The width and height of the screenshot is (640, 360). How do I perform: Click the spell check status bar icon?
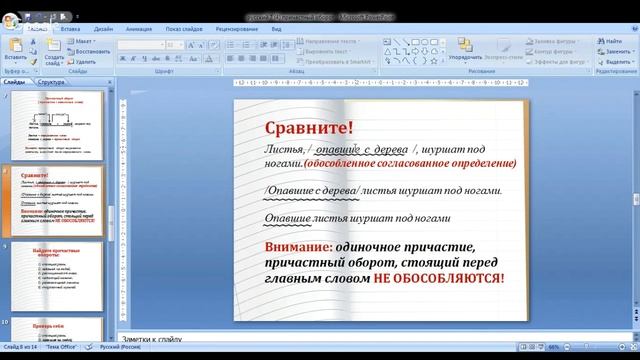(89, 347)
